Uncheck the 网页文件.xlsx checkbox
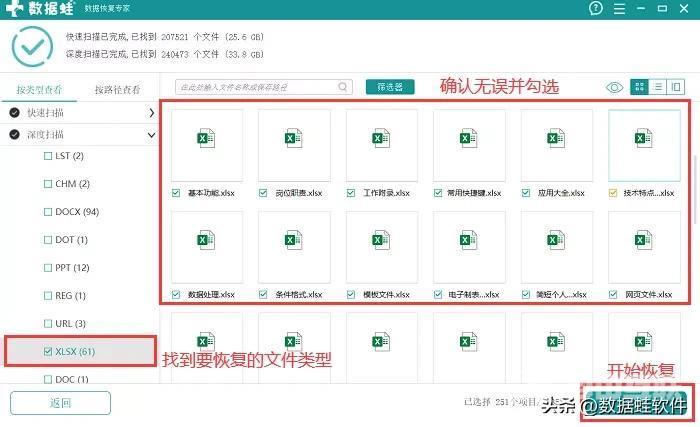 pos(613,294)
